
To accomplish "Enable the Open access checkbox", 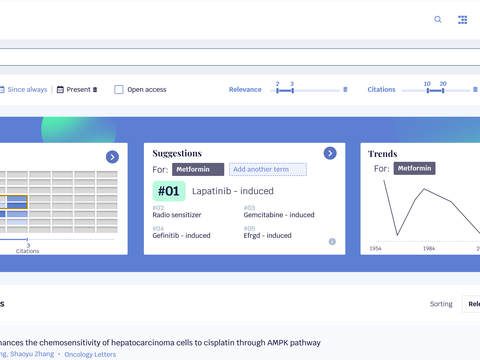I will [x=119, y=90].
